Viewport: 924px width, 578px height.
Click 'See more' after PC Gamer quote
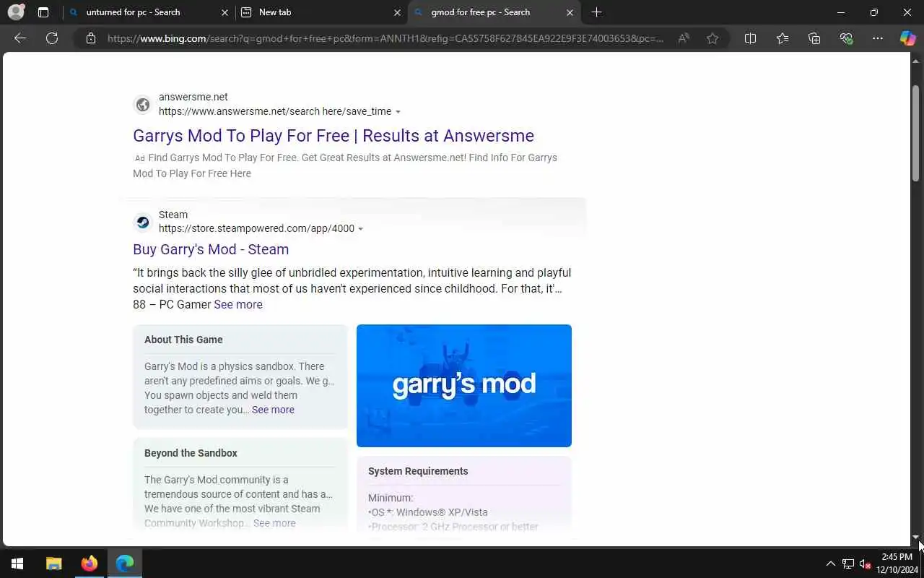coord(238,304)
